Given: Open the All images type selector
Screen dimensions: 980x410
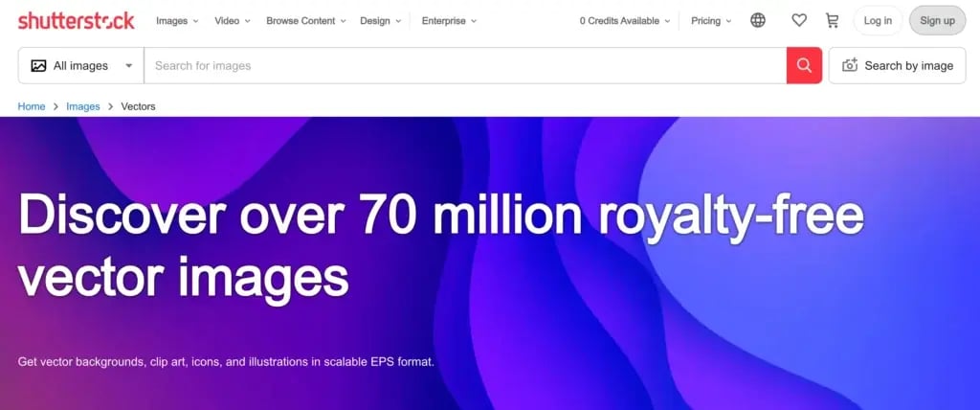Looking at the screenshot, I should (x=81, y=66).
